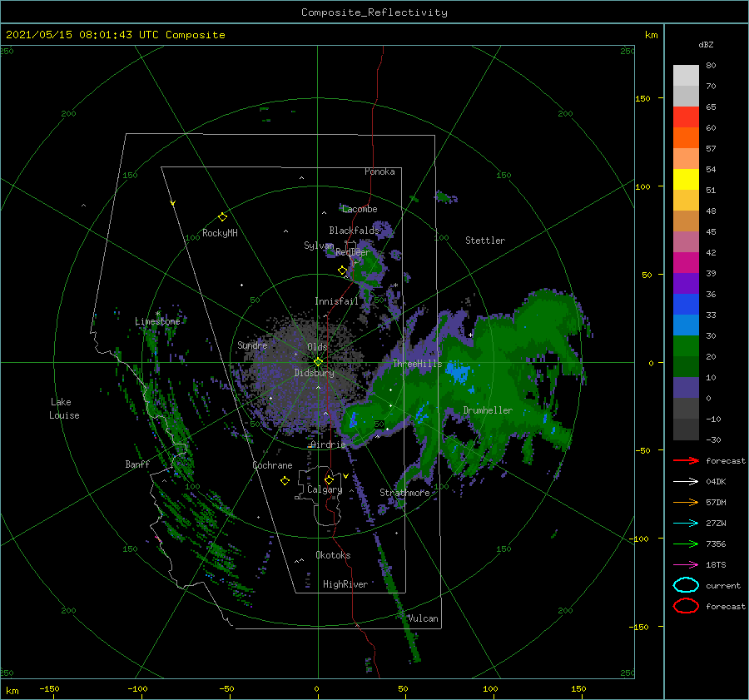Click the 04DK legend label

(716, 482)
